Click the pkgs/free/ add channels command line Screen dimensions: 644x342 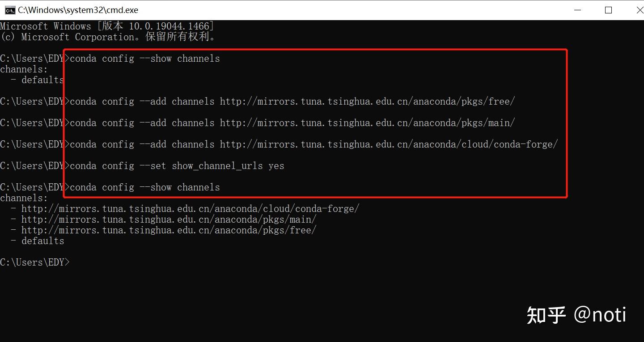292,101
